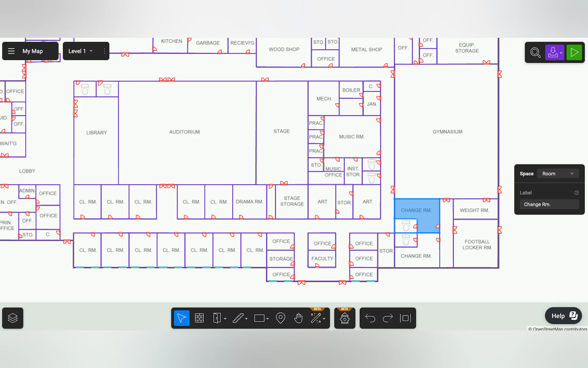
Task: Select the wall drawing tool
Action: (199, 318)
